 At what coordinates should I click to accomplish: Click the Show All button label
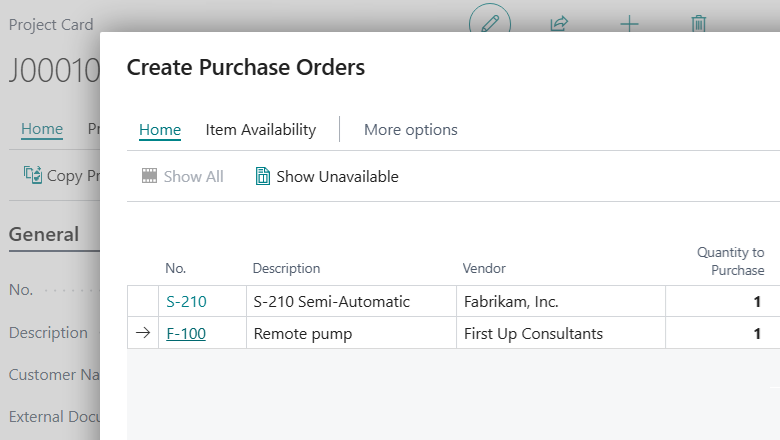tap(194, 176)
